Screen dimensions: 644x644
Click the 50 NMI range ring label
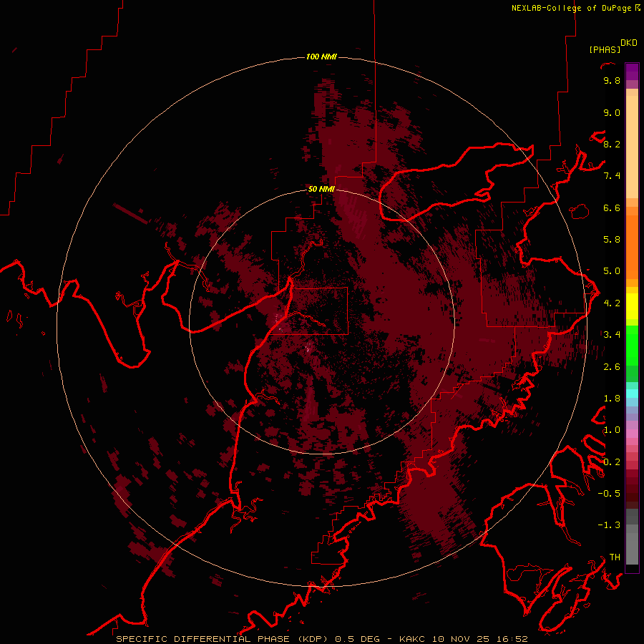point(321,189)
